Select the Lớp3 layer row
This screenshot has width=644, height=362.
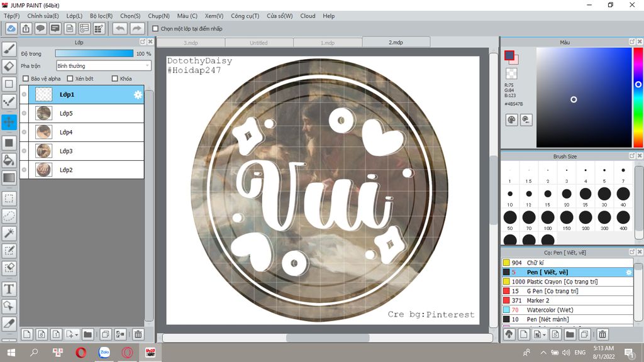pyautogui.click(x=82, y=151)
